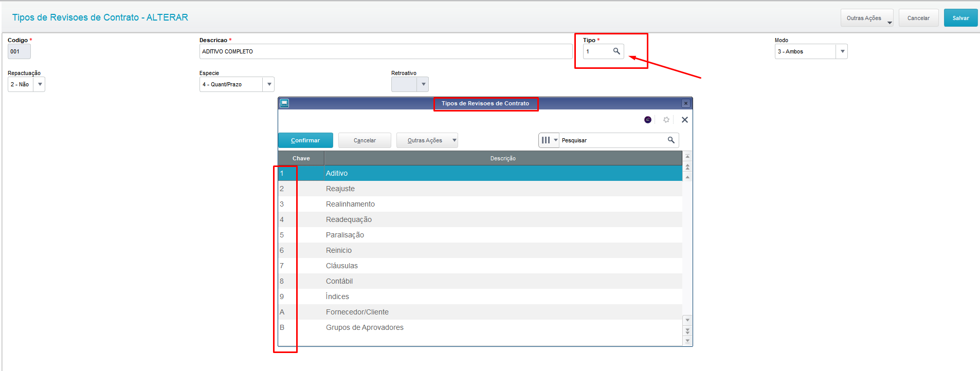This screenshot has height=371, width=980.
Task: Sort by the Descrição column header
Action: pos(503,158)
